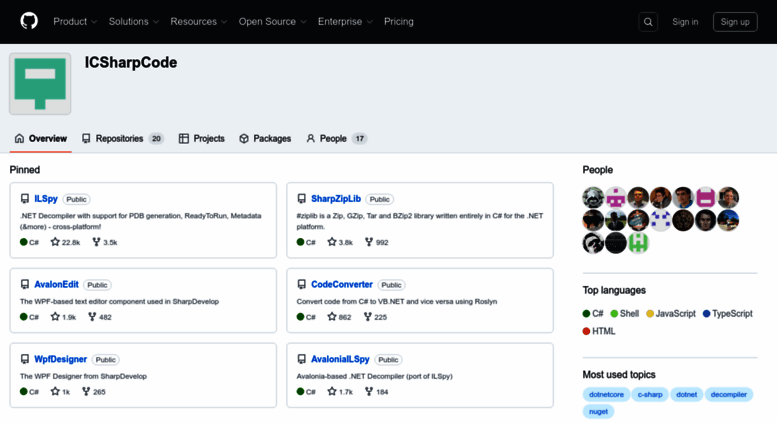The width and height of the screenshot is (777, 423).
Task: Click the Repositories count badge 20
Action: point(156,139)
